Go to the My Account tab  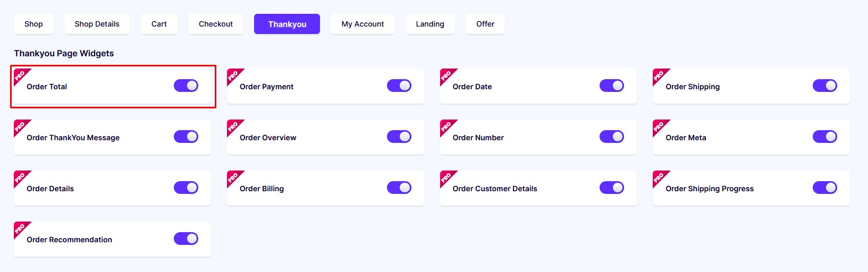(x=363, y=24)
